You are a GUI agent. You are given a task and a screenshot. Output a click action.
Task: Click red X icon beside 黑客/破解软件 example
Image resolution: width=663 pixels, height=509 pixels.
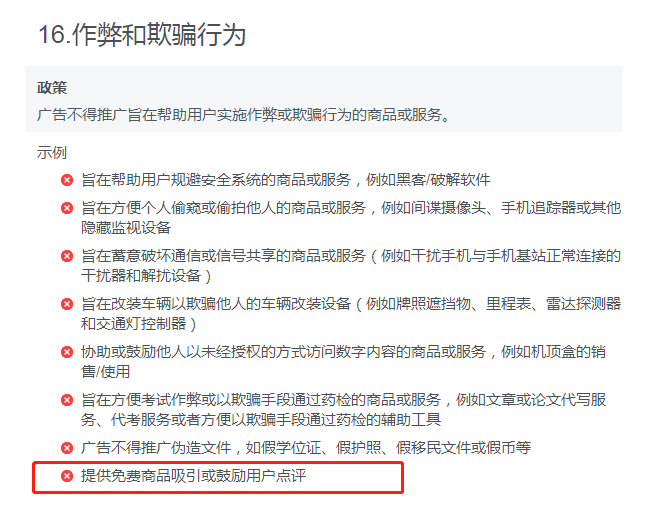click(67, 180)
